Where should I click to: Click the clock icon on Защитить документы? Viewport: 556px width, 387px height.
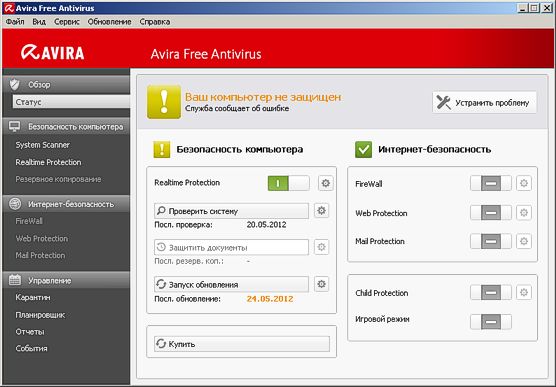click(161, 247)
